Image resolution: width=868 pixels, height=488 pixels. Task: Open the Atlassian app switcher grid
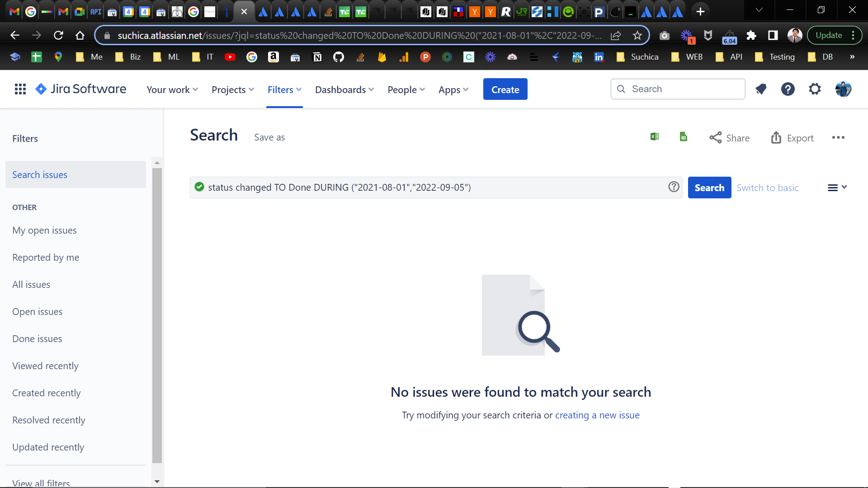(20, 89)
